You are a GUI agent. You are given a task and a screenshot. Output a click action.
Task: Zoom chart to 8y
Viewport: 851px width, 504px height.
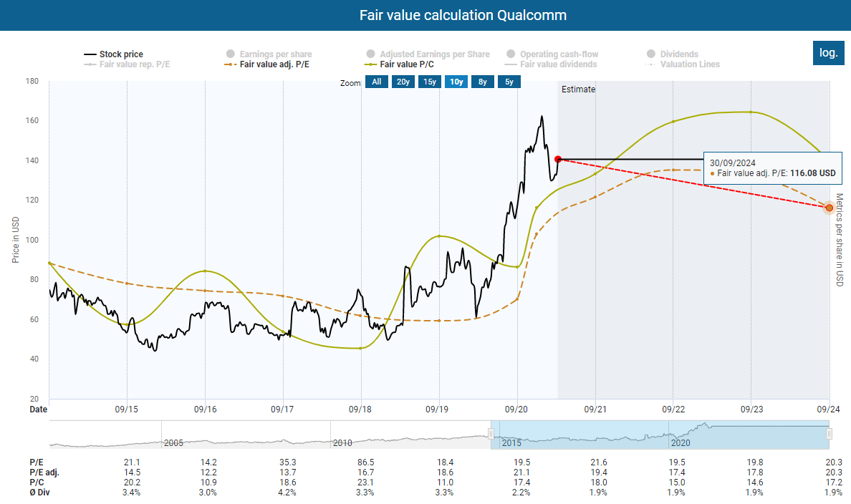483,82
